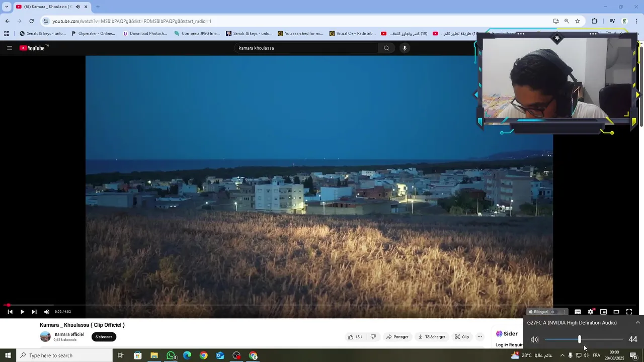Open the You searched for mi... bookmark
This screenshot has width=644, height=362.
point(301,34)
